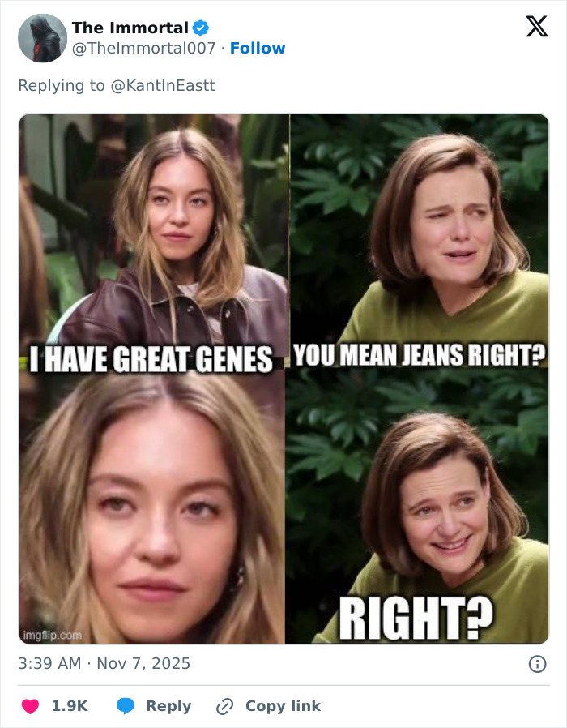This screenshot has width=567, height=728.
Task: Click 'The Immortal' display name
Action: pyautogui.click(x=130, y=28)
